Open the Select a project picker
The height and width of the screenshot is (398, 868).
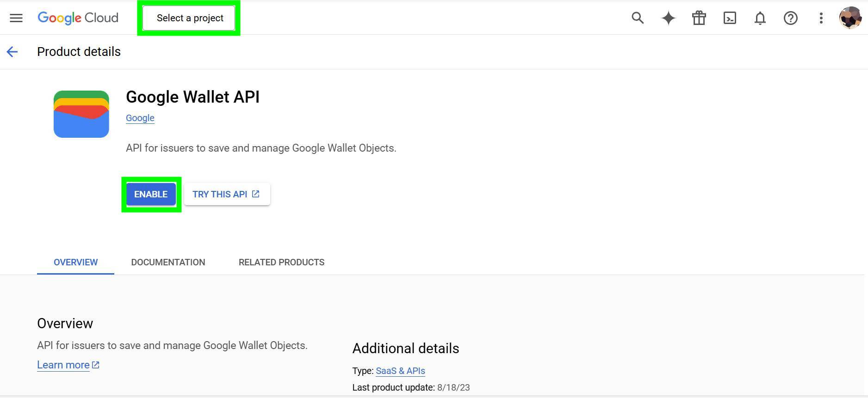pyautogui.click(x=189, y=18)
